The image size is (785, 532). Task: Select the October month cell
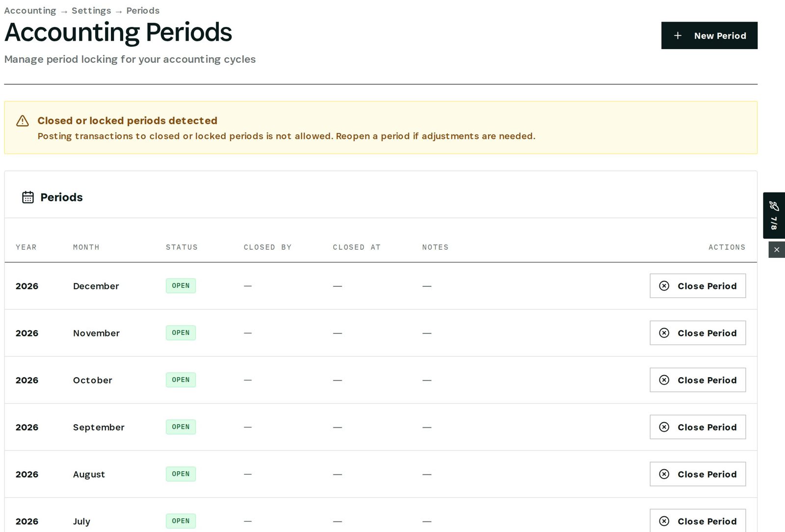[93, 380]
